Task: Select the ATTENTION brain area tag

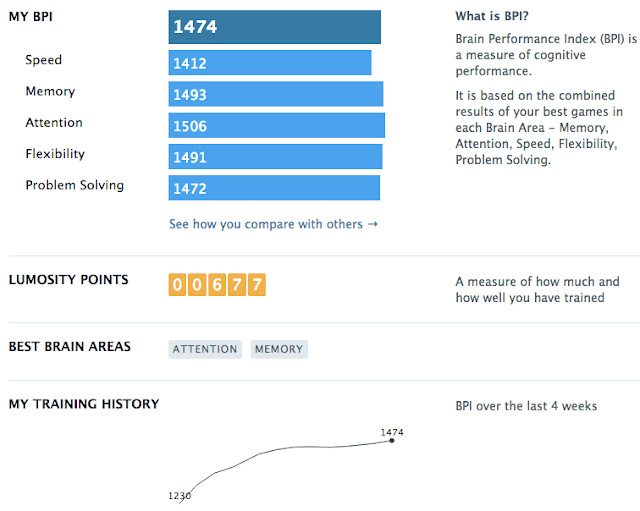Action: pyautogui.click(x=205, y=349)
